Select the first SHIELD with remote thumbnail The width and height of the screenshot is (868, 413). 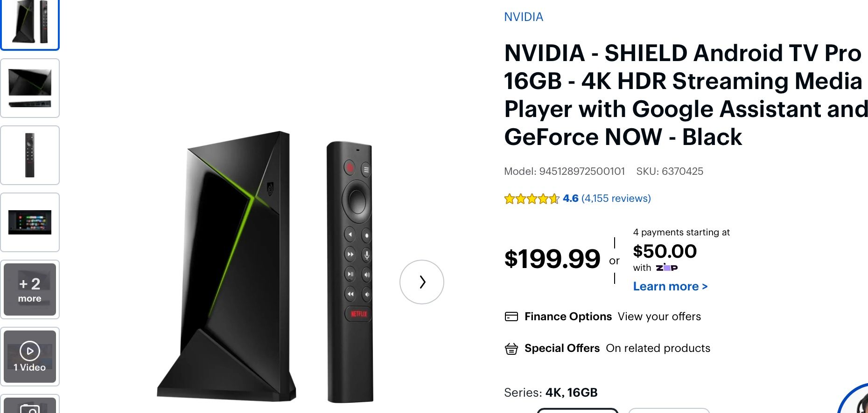coord(30,23)
